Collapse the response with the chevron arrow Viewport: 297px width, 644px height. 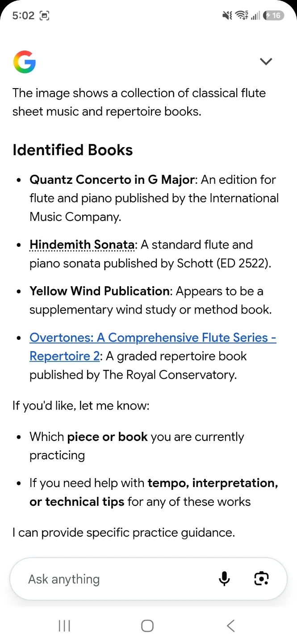266,62
